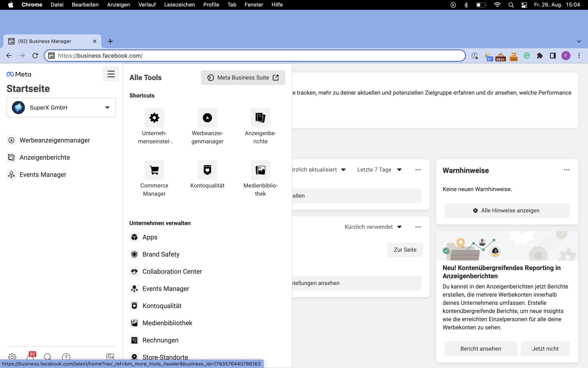
Task: Open Events Manager under Unternehmen verwalten
Action: tap(159, 289)
